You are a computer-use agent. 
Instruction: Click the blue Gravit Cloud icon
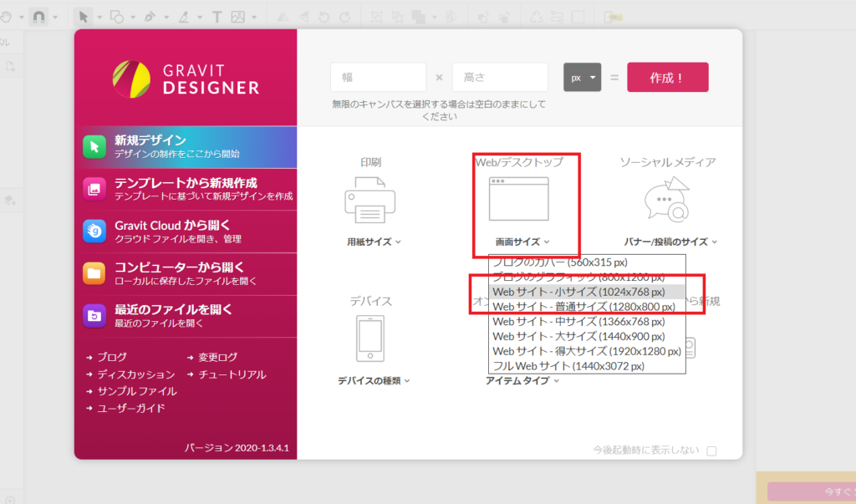click(94, 231)
